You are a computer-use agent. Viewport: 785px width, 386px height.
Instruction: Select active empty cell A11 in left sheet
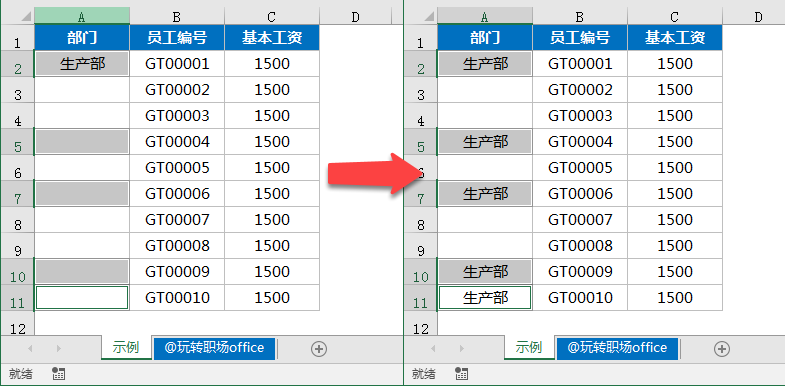click(x=82, y=298)
